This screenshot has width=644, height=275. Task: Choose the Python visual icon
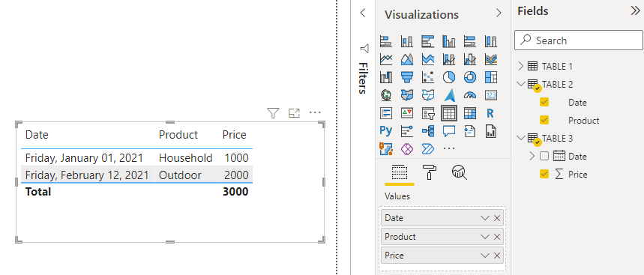385,131
